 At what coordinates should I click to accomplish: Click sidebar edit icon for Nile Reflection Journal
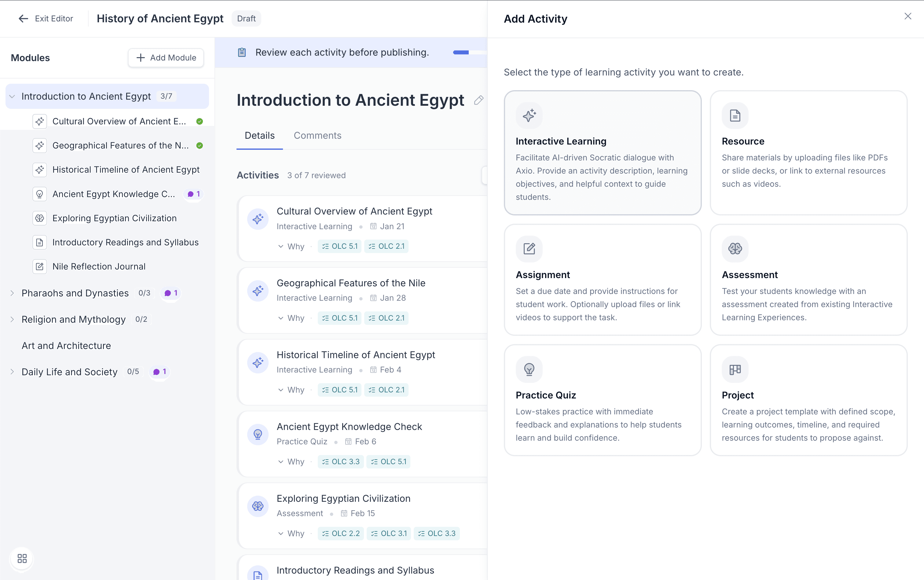[x=39, y=266]
